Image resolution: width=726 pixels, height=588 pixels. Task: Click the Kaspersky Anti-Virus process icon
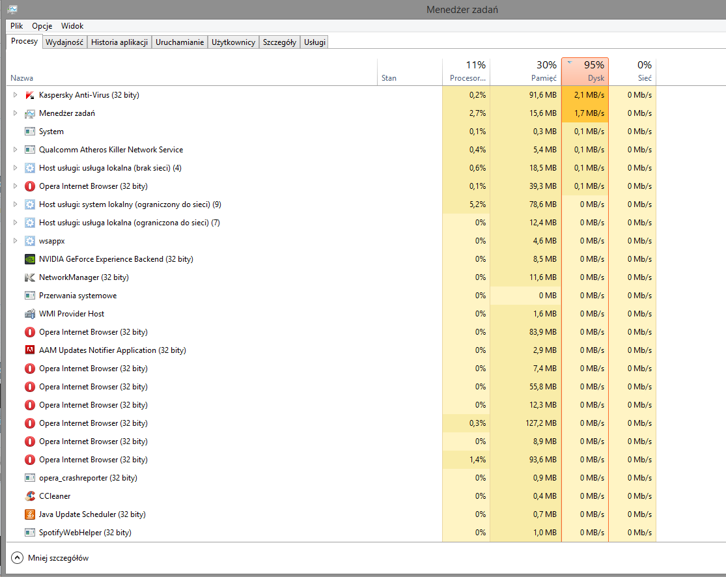(30, 95)
